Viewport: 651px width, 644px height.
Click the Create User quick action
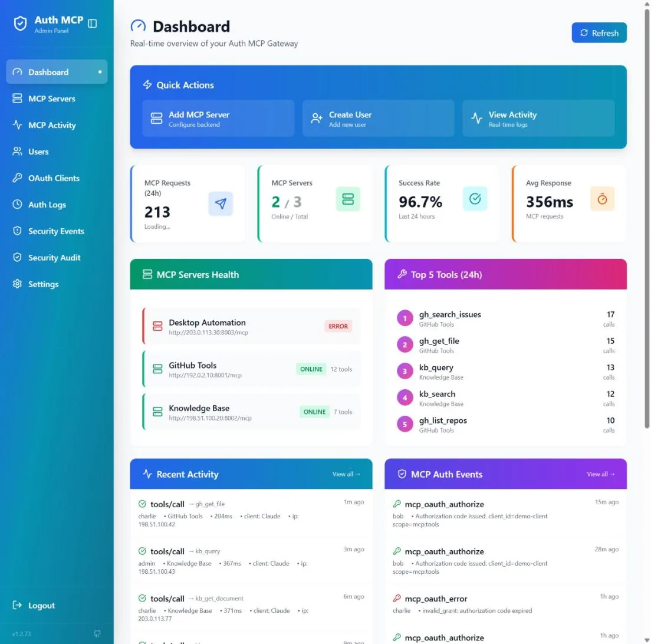(378, 119)
